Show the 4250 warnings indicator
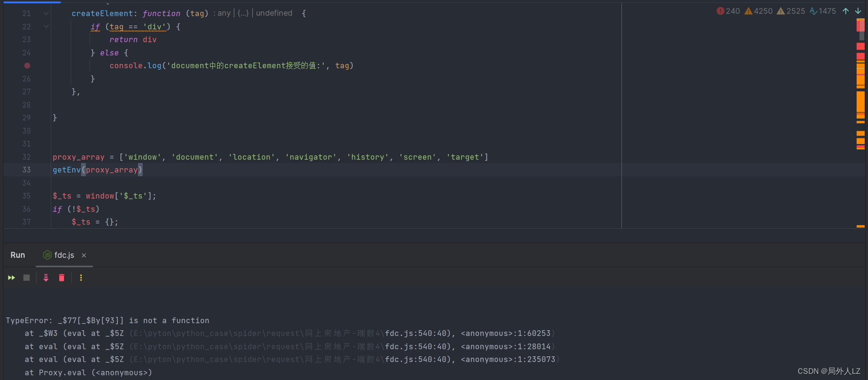Viewport: 868px width, 380px height. (x=758, y=11)
